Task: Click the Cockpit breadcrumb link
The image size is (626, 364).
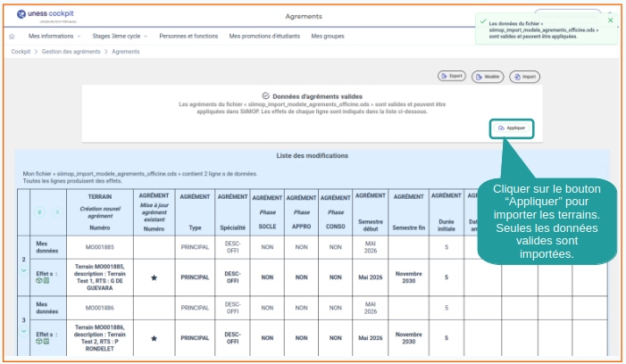Action: (21, 52)
